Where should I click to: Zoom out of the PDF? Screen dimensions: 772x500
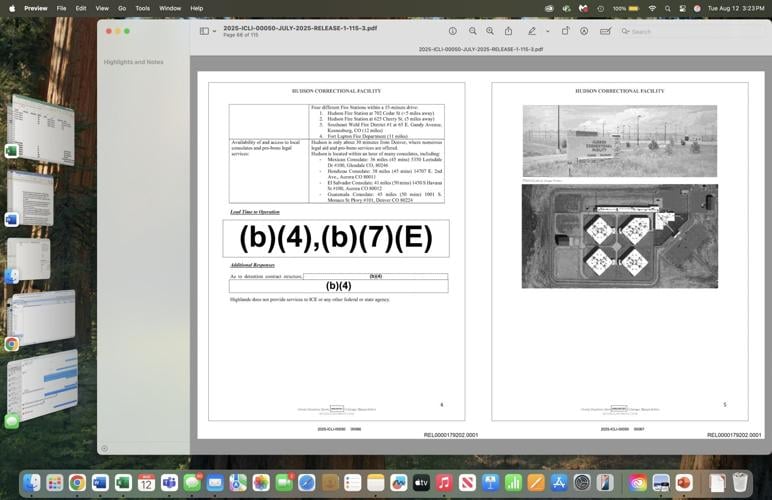pos(473,31)
